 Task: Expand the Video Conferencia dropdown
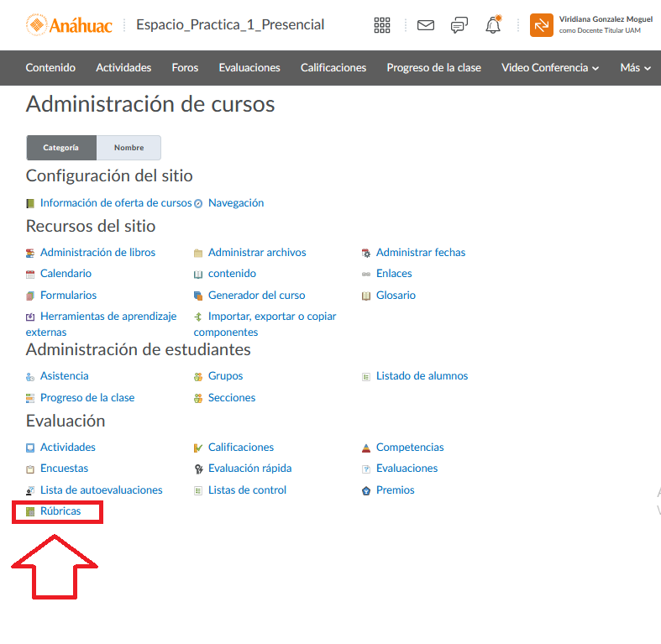pos(550,67)
